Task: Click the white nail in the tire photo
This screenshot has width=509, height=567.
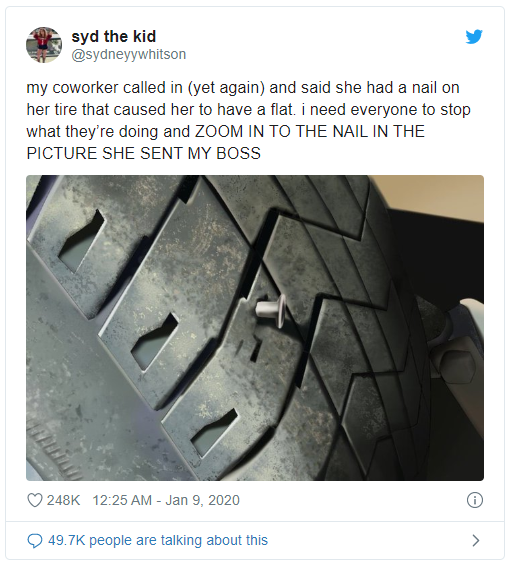Action: (271, 310)
